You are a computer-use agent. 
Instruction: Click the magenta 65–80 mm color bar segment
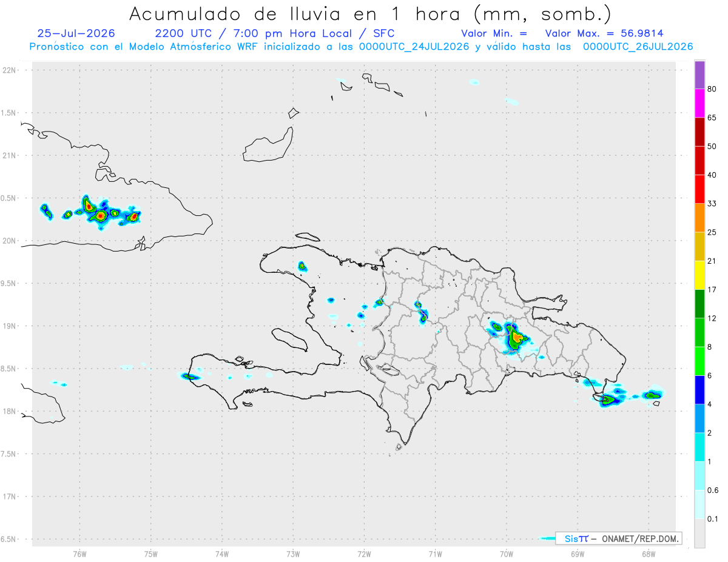tap(699, 103)
